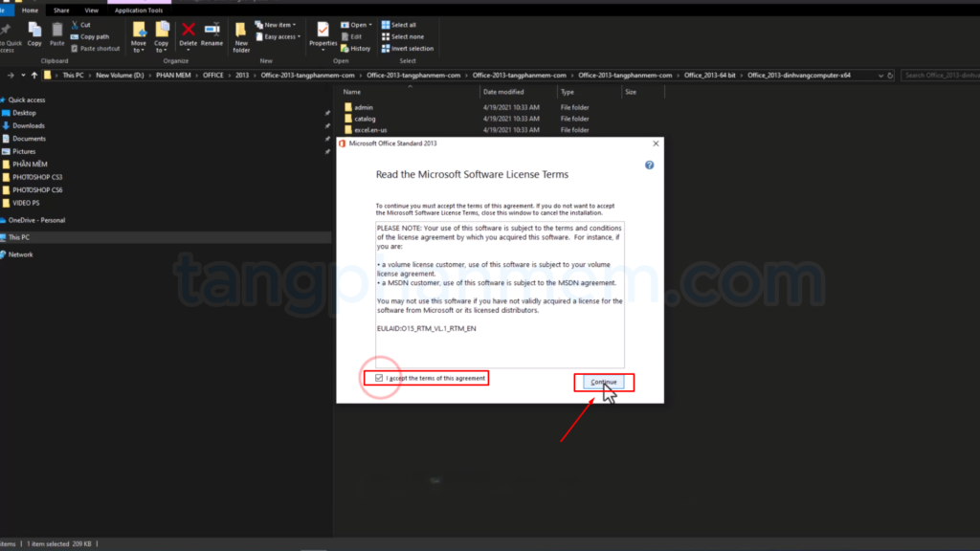Screen dimensions: 980x551
Task: Click 2013 in the address breadcrumb
Action: (242, 75)
